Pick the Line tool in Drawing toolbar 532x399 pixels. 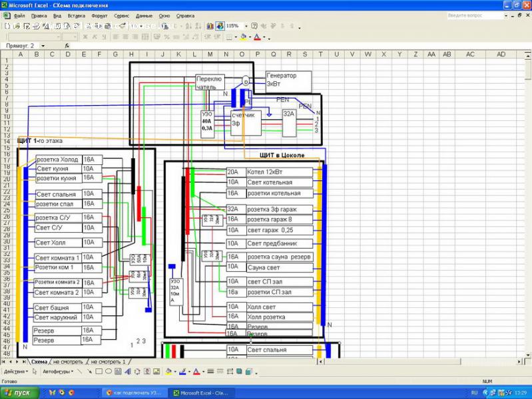[79, 372]
